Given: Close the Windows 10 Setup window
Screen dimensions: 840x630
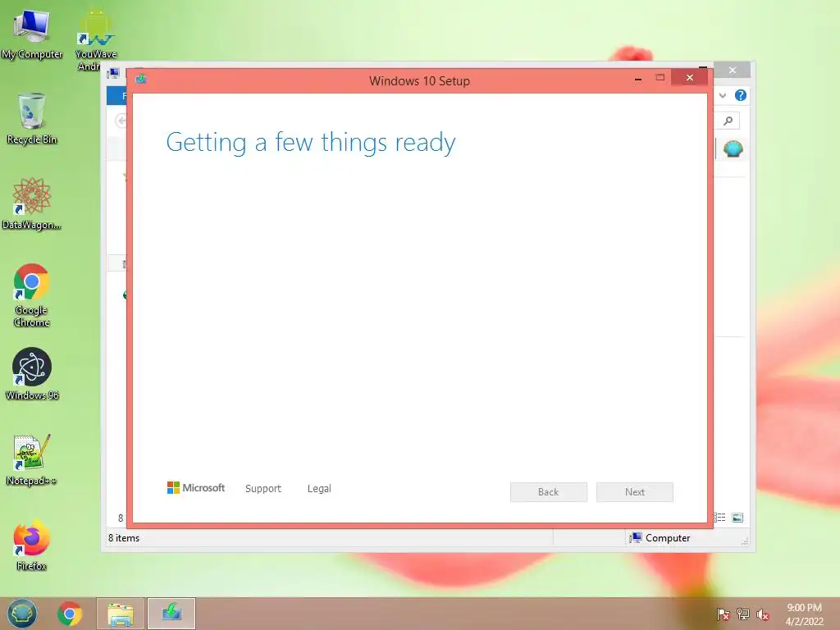Looking at the screenshot, I should coord(689,78).
